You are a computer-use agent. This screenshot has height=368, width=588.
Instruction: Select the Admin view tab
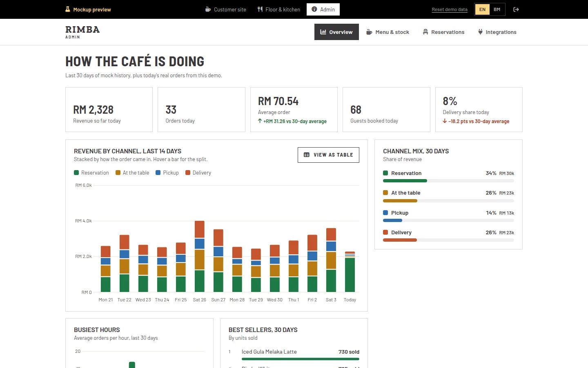(x=323, y=9)
